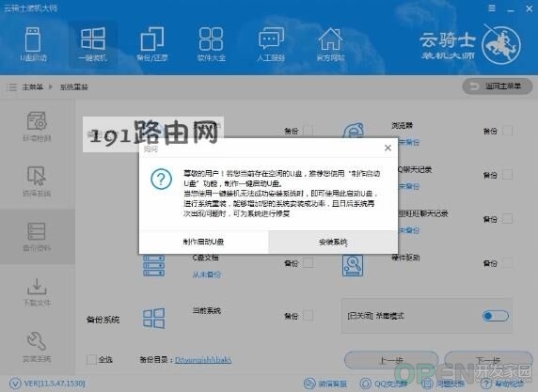Choose 制作启动U盘 in the dialog

203,242
